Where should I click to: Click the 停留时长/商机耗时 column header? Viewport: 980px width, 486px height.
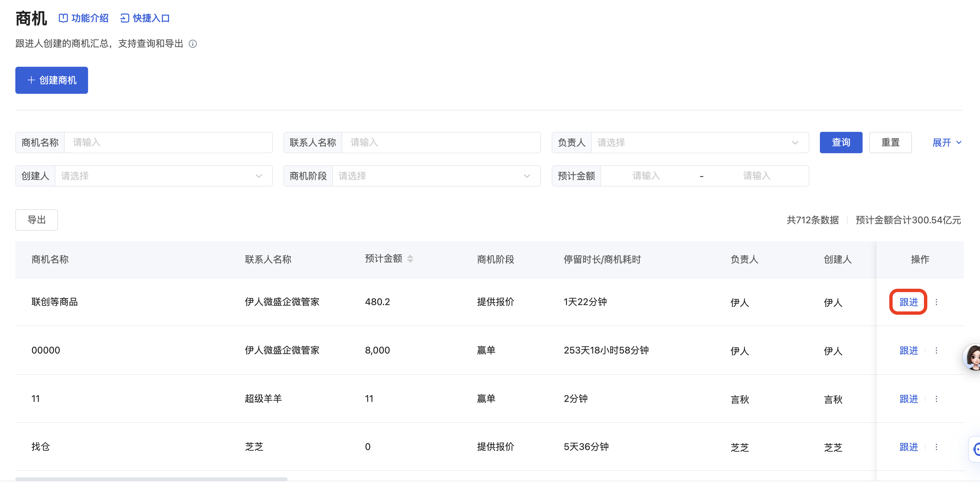(602, 259)
